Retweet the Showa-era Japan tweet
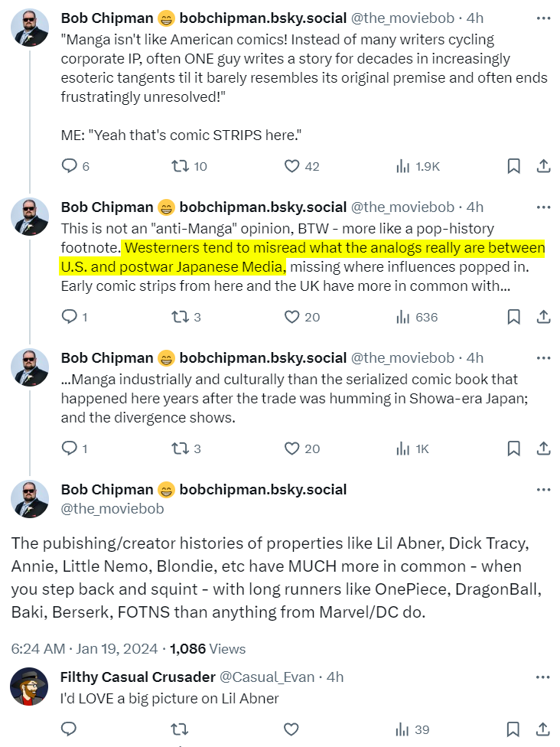 (x=180, y=449)
